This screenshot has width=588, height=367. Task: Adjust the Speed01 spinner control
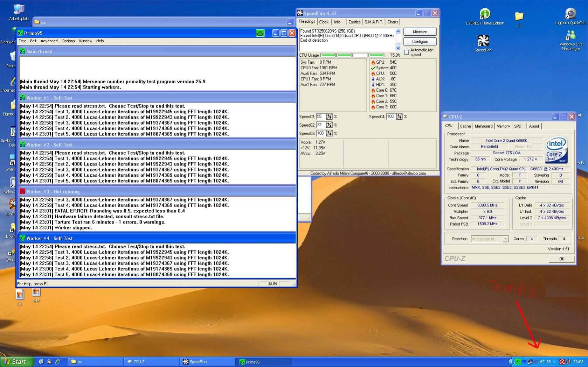(329, 117)
